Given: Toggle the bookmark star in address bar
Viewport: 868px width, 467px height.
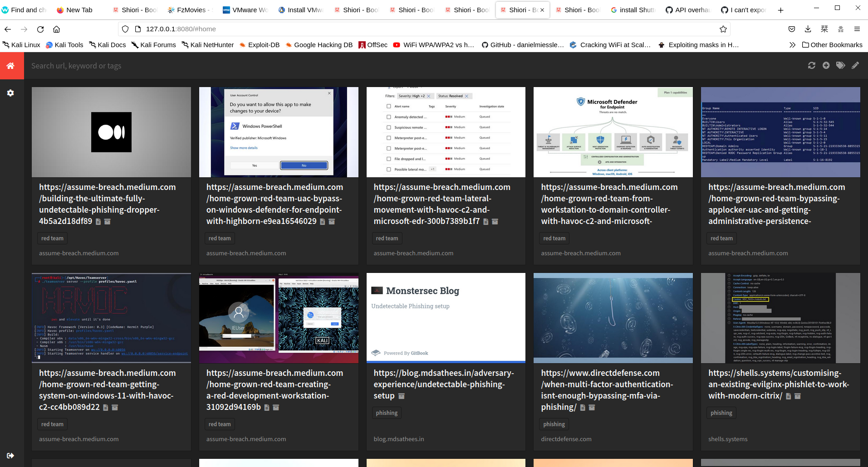Looking at the screenshot, I should tap(722, 29).
